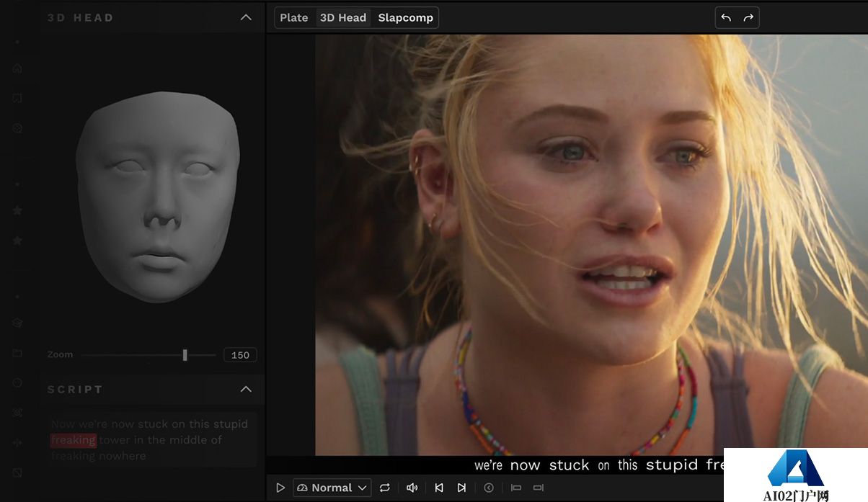Undo the last action
868x502 pixels.
726,17
